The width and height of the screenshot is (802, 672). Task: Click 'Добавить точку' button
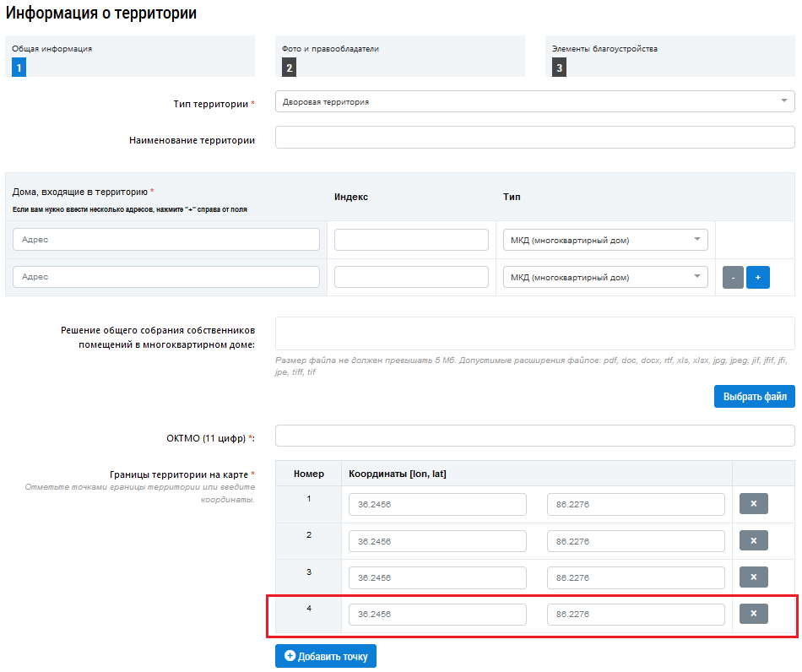click(326, 656)
